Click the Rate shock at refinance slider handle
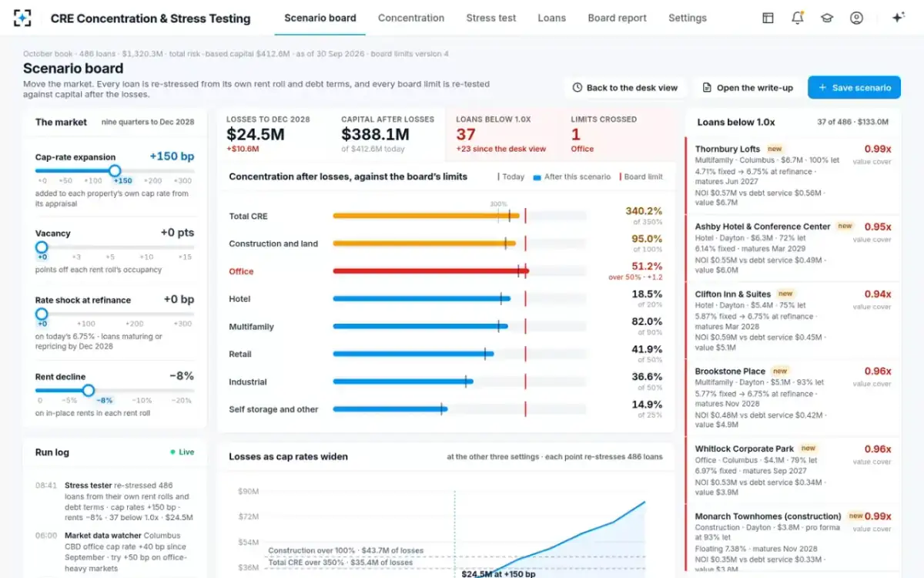924x578 pixels. (42, 314)
